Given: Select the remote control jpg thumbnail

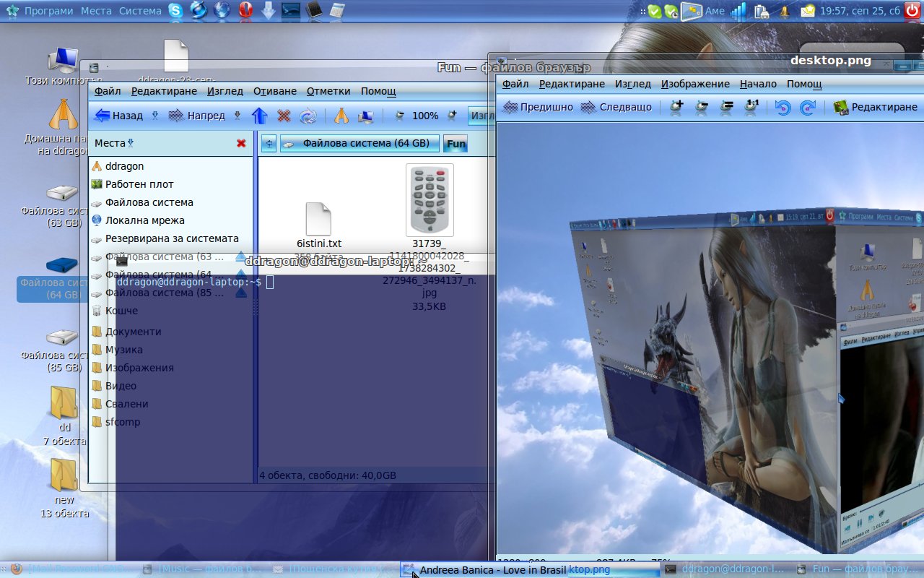Looking at the screenshot, I should click(x=430, y=200).
